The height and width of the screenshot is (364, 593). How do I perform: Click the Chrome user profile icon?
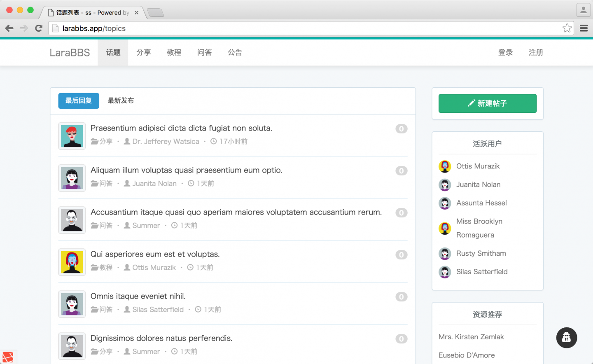pos(583,10)
